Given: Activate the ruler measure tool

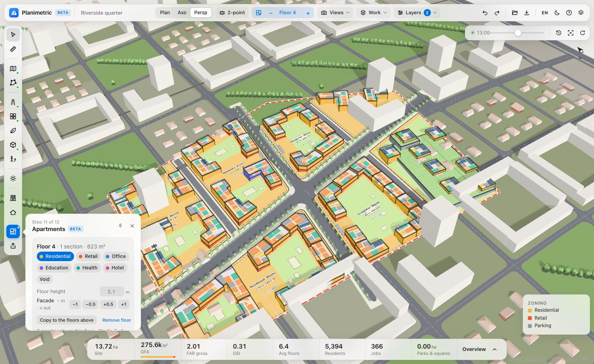Looking at the screenshot, I should point(13,49).
